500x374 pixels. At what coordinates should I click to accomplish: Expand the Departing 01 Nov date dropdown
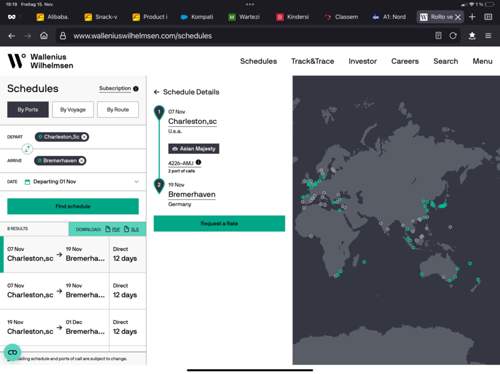pyautogui.click(x=136, y=182)
